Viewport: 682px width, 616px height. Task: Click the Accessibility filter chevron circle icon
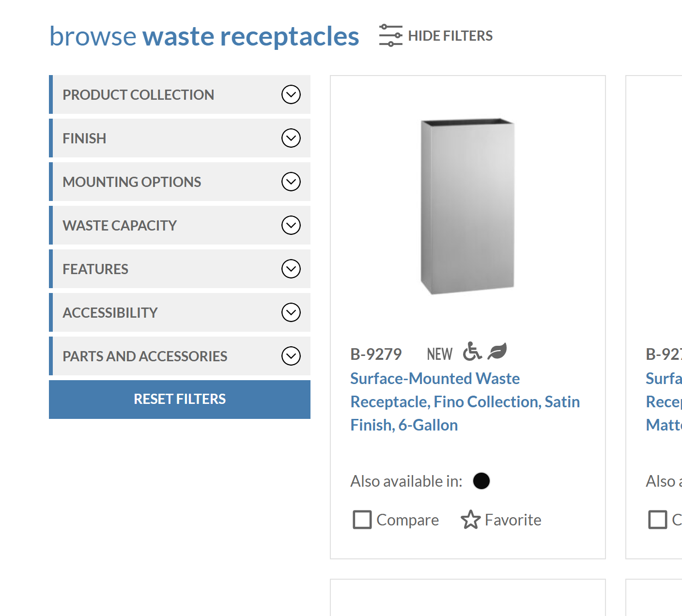pos(291,312)
